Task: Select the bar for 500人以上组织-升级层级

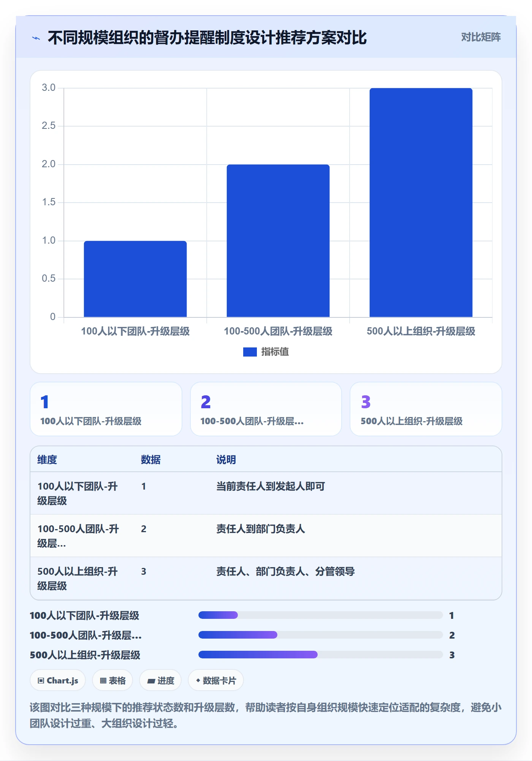Action: tap(421, 203)
